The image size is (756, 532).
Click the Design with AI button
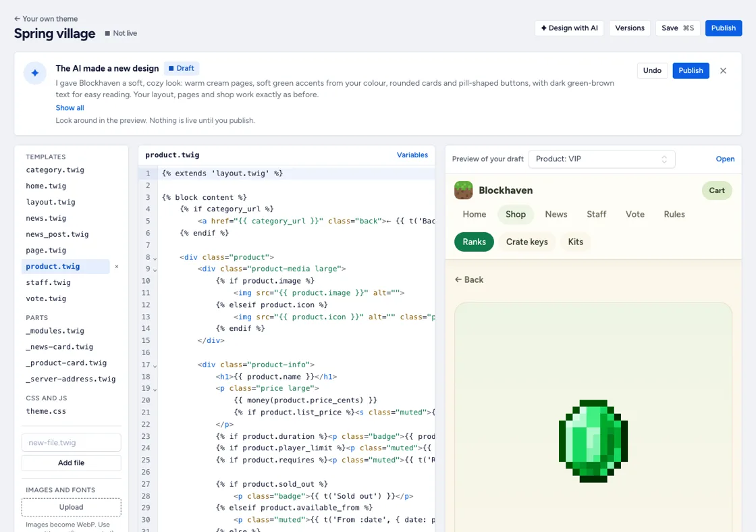[569, 28]
